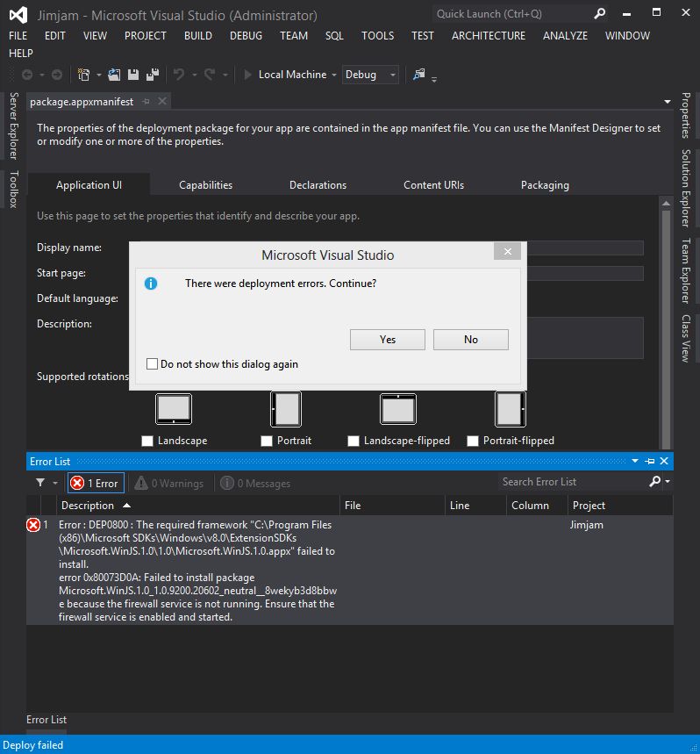Click the green Start Debugging play icon

[x=247, y=75]
